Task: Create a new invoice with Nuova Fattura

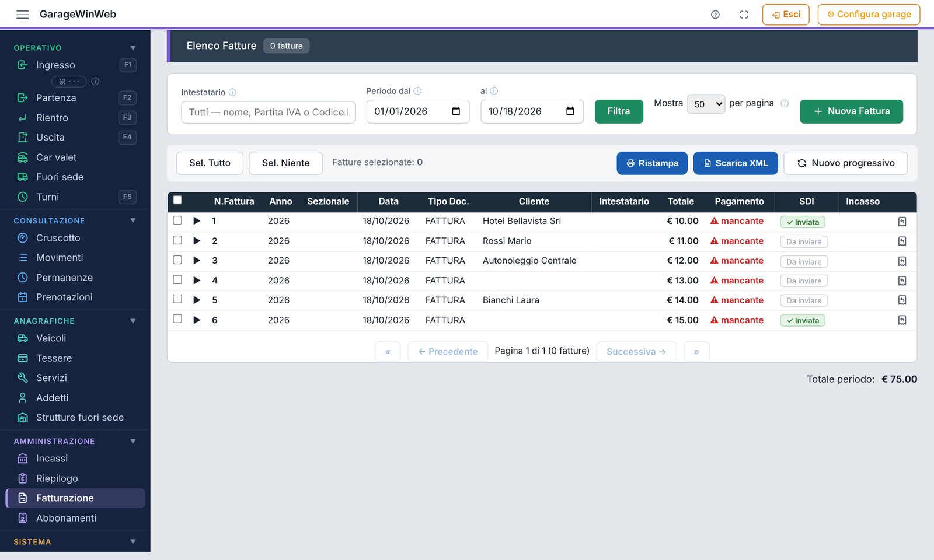Action: point(851,111)
